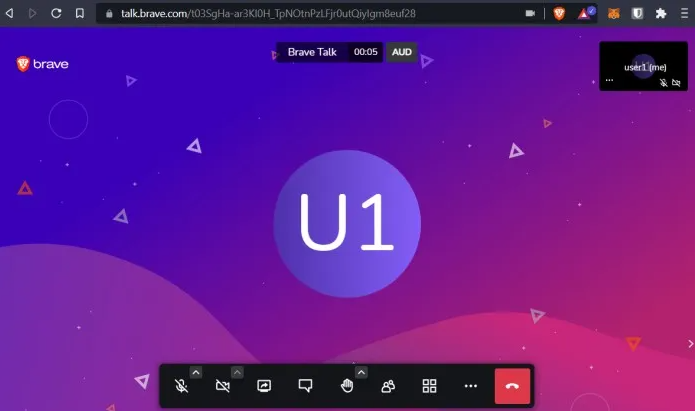Open audio device options arrow
Viewport: 695px width, 411px height.
[x=196, y=372]
